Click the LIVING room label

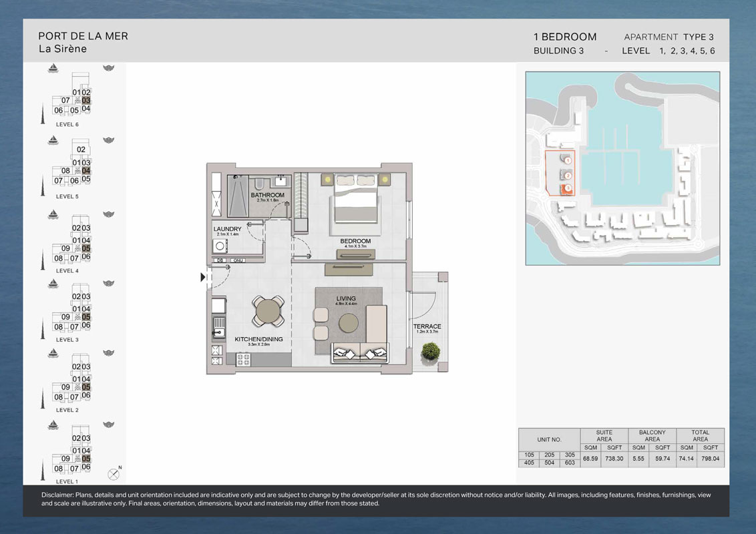pos(346,298)
